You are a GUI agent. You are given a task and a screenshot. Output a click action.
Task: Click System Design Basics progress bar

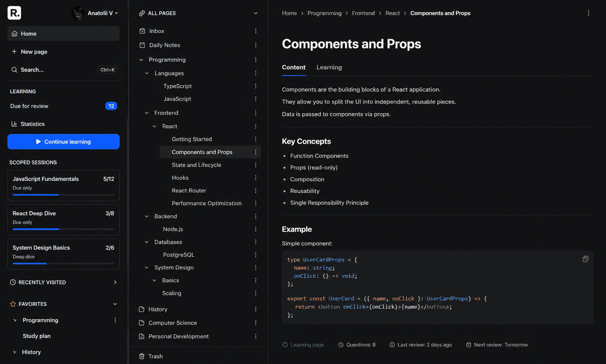coord(63,264)
